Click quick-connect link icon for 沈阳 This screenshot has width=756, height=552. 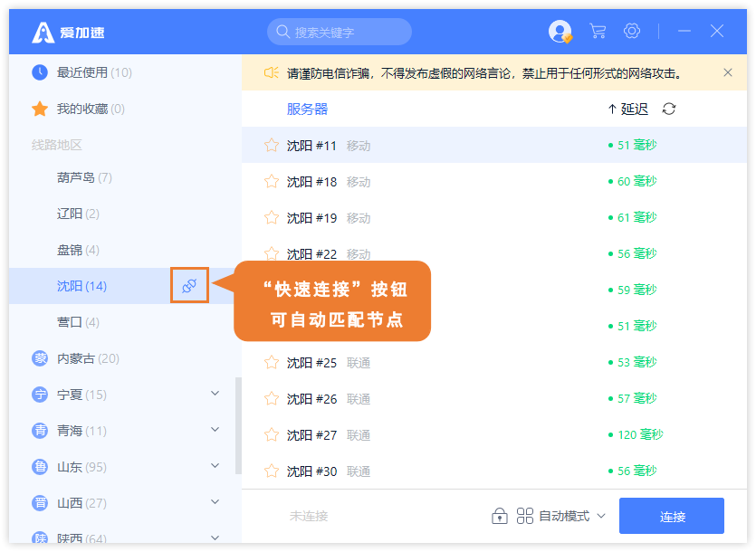coord(189,285)
